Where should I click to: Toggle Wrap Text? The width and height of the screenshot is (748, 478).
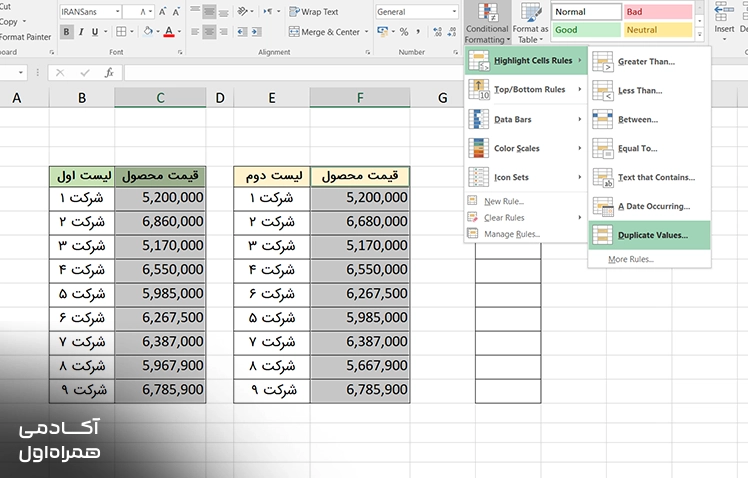click(x=313, y=11)
